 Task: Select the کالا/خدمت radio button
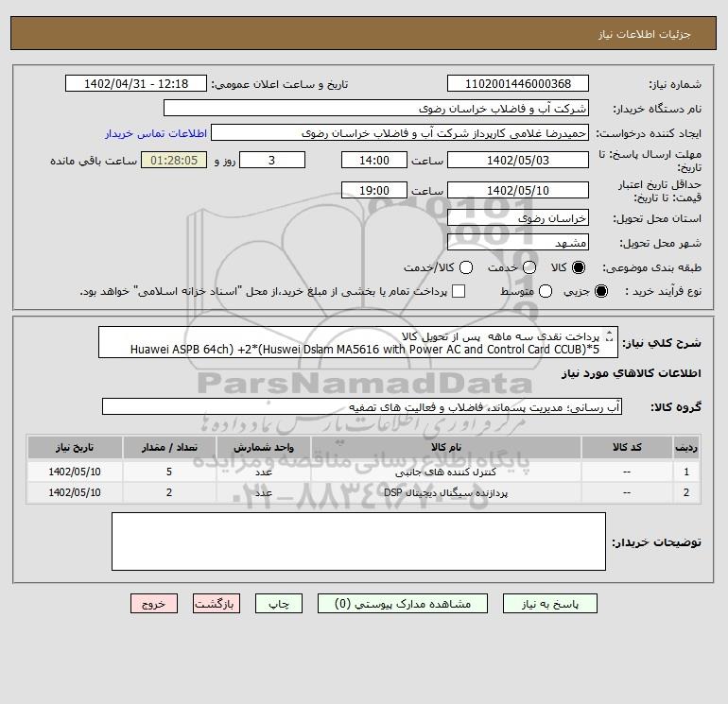[466, 267]
